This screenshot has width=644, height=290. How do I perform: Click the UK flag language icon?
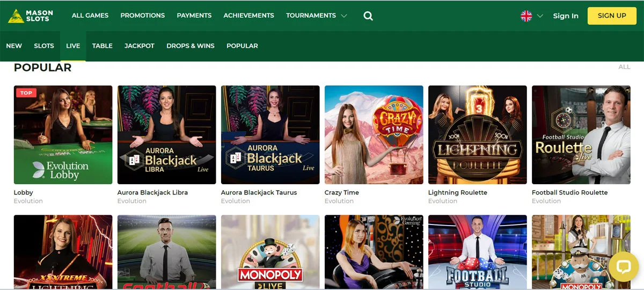pos(526,16)
